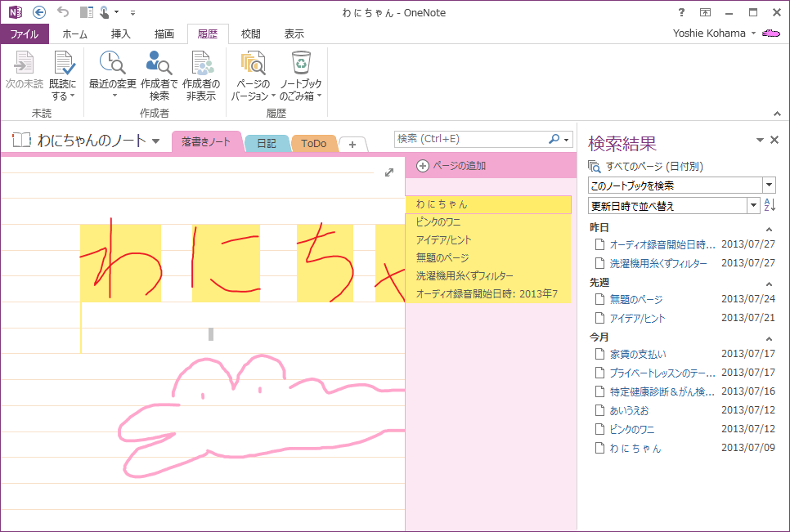Click the search magnifier icon
The width and height of the screenshot is (790, 532).
click(x=554, y=139)
